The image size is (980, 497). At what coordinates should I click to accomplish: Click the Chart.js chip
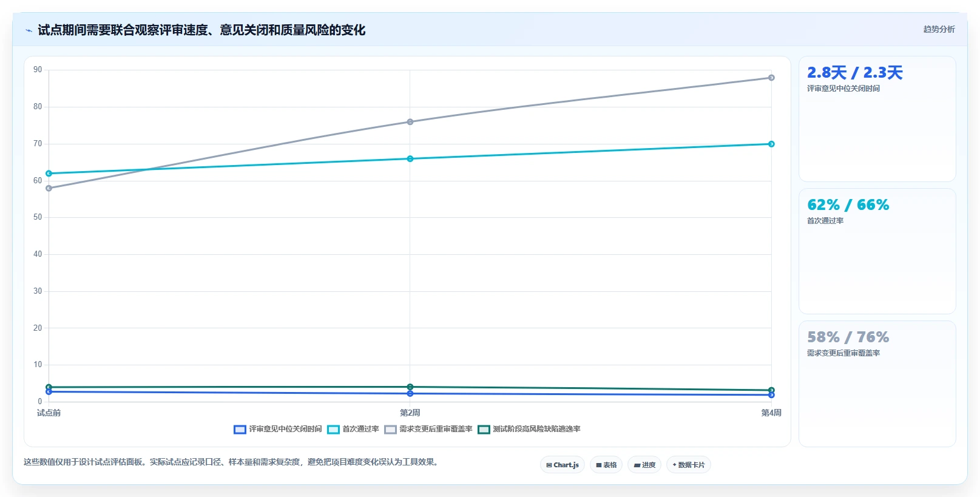[563, 465]
